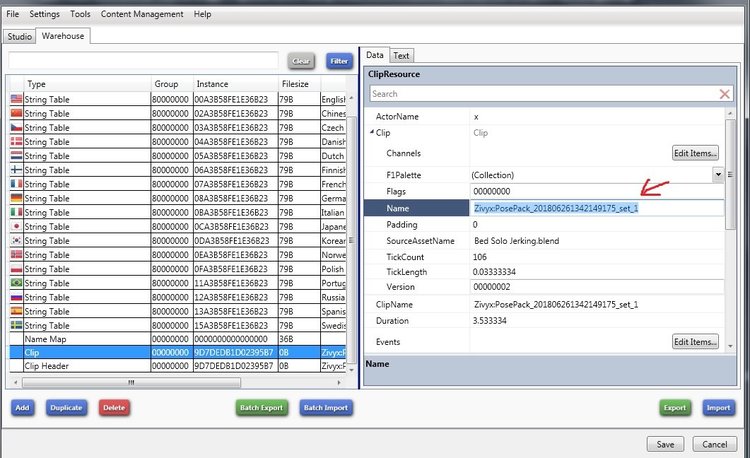Select the Spanish String Table flag icon
This screenshot has height=458, width=750.
tap(16, 311)
